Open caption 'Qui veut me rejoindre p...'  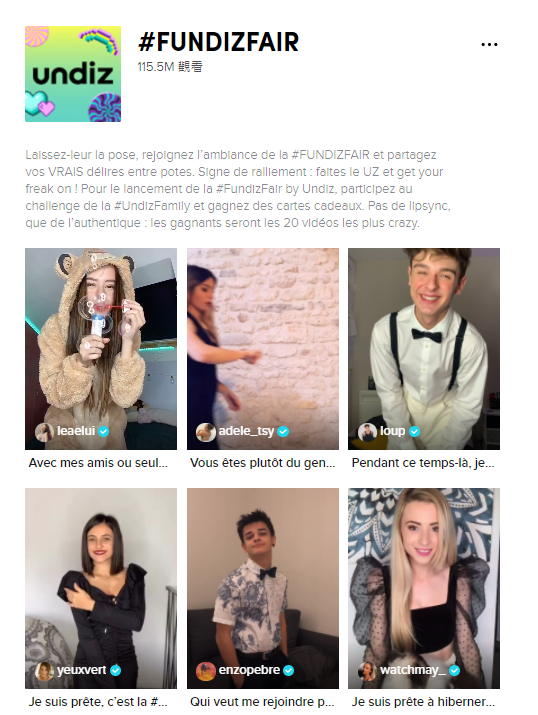[x=262, y=702]
